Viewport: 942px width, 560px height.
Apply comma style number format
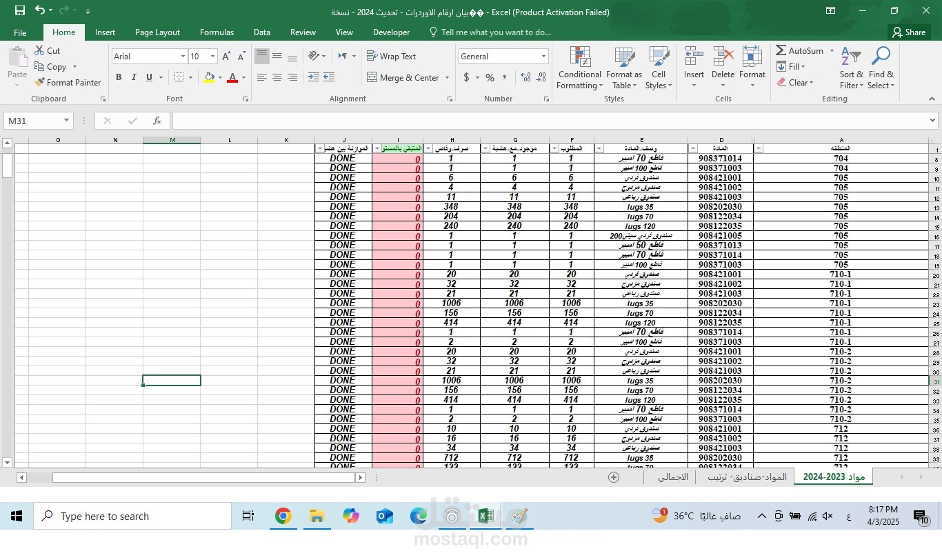click(x=505, y=77)
